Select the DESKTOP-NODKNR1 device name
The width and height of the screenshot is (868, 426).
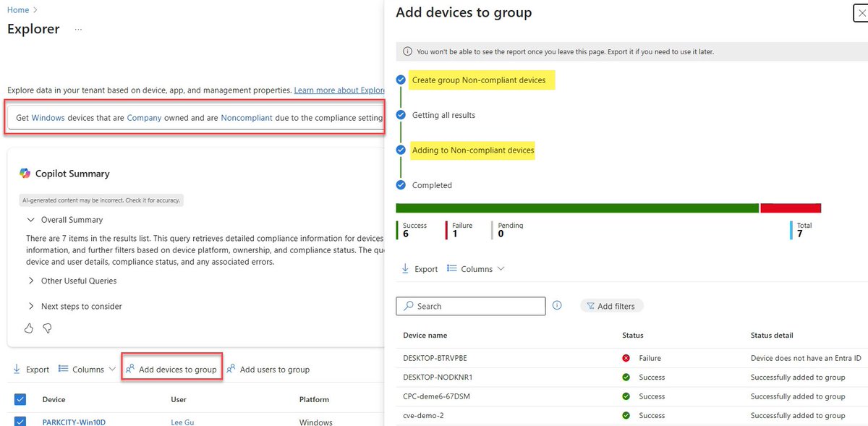coord(438,377)
